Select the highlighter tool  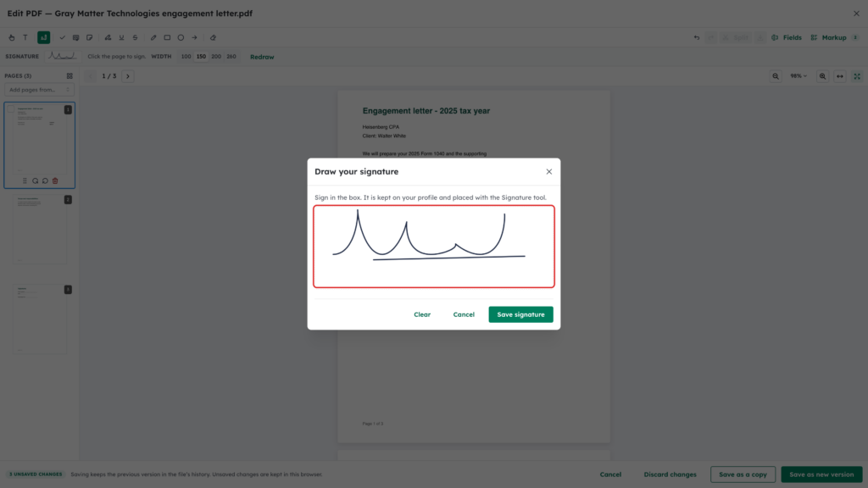click(x=108, y=37)
